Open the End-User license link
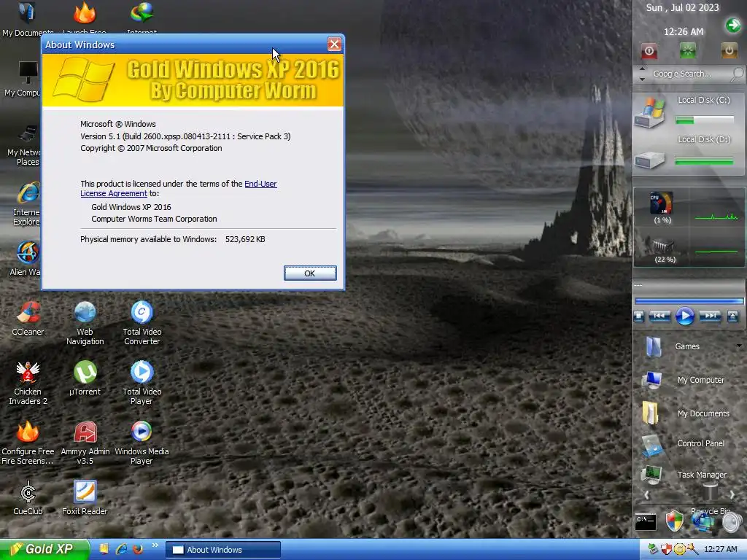This screenshot has height=560, width=747. (260, 184)
